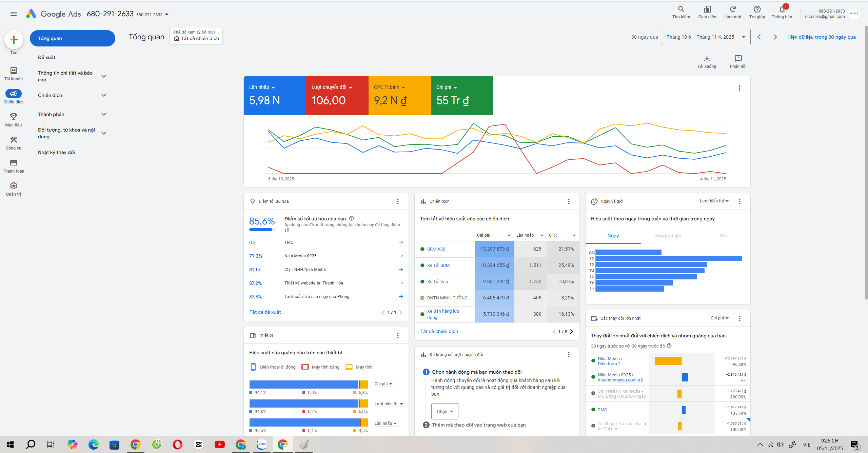Open Tất cả chiến dịch link
This screenshot has width=868, height=453.
click(x=439, y=331)
